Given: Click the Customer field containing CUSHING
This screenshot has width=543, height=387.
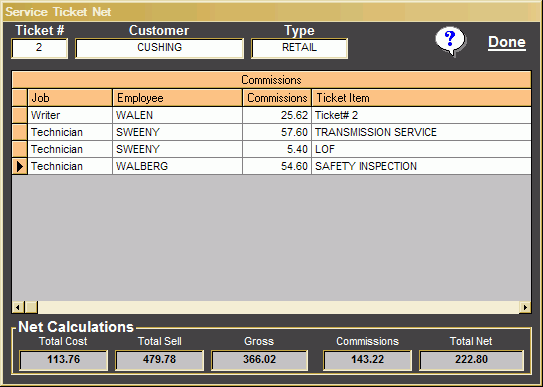Looking at the screenshot, I should pyautogui.click(x=159, y=48).
